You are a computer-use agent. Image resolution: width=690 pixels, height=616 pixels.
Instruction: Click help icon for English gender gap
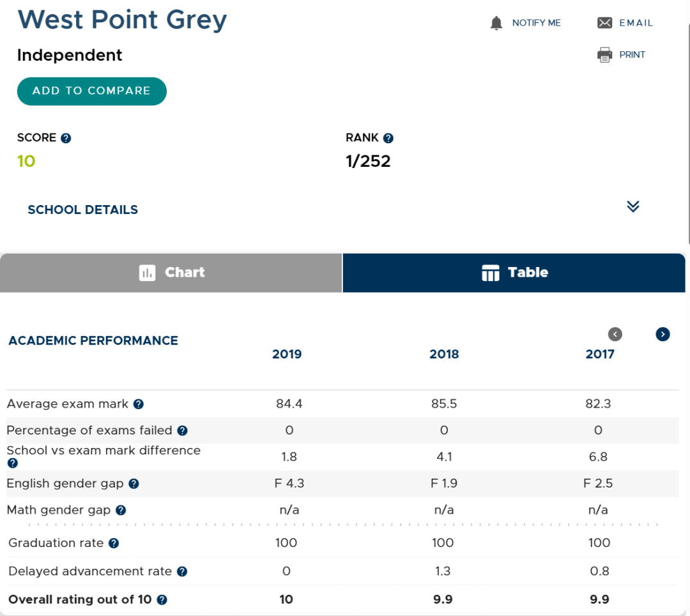point(134,484)
